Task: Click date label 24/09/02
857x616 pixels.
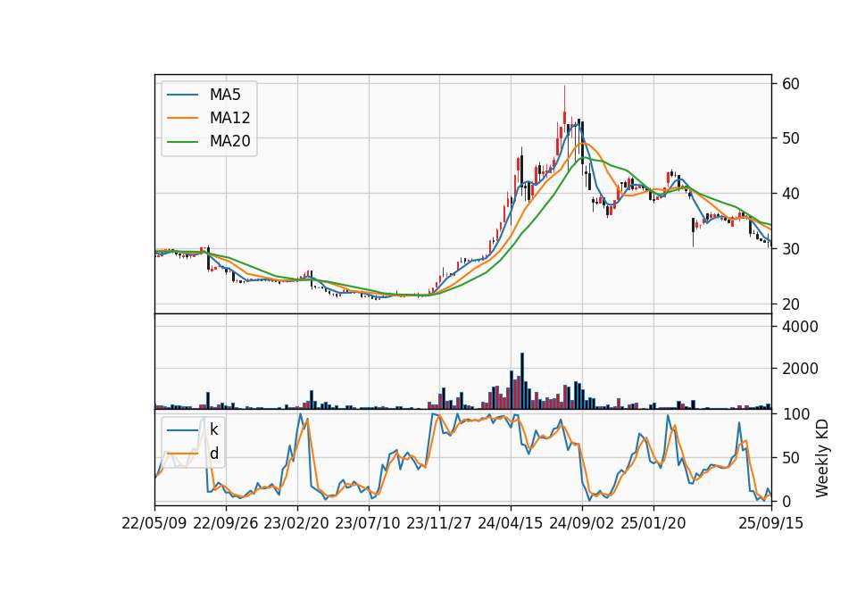Action: pos(581,523)
